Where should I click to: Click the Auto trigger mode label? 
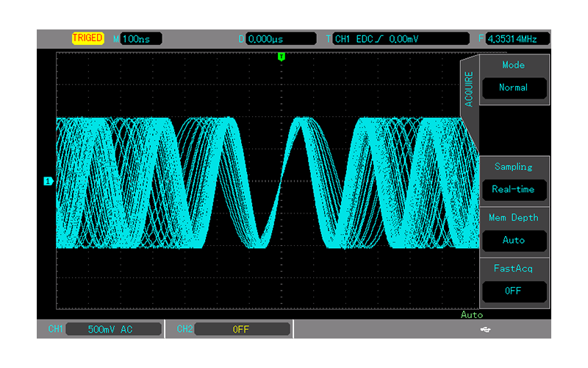pyautogui.click(x=471, y=315)
